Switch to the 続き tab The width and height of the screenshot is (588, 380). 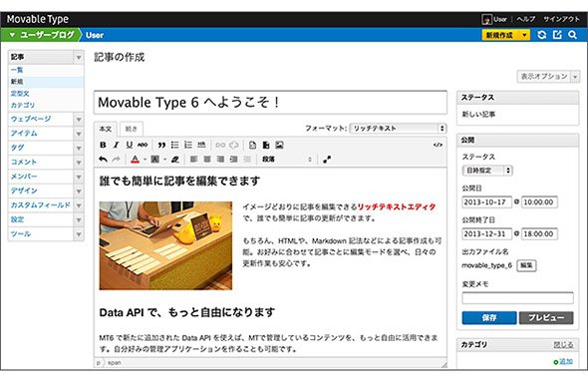click(x=131, y=129)
